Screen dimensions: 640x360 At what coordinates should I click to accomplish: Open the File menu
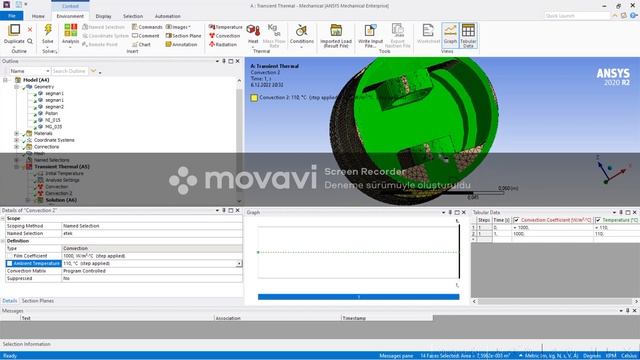coord(11,16)
